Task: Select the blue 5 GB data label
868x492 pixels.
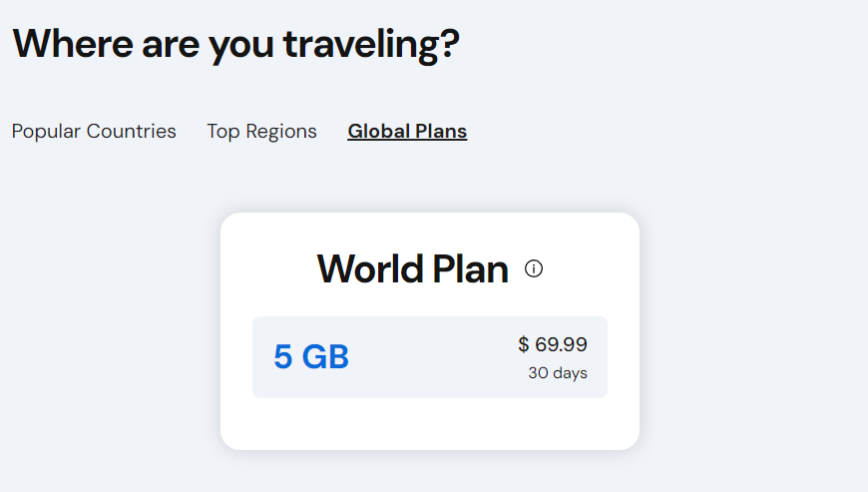Action: [311, 356]
